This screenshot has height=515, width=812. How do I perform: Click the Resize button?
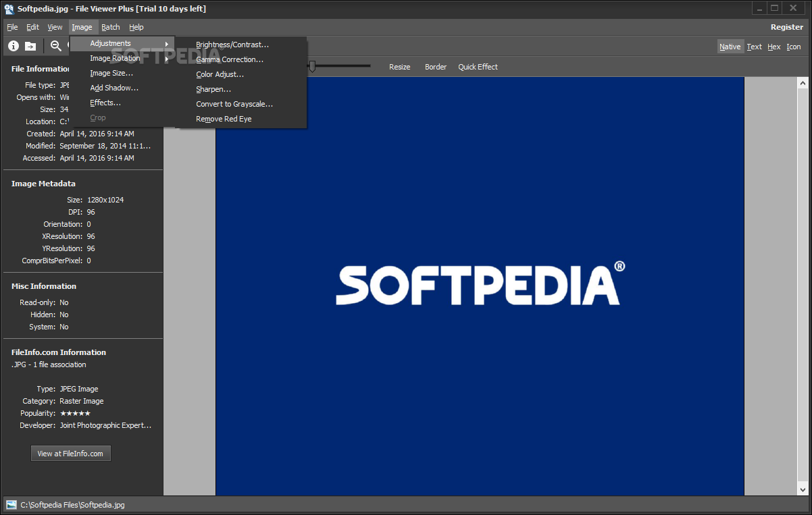(x=400, y=67)
